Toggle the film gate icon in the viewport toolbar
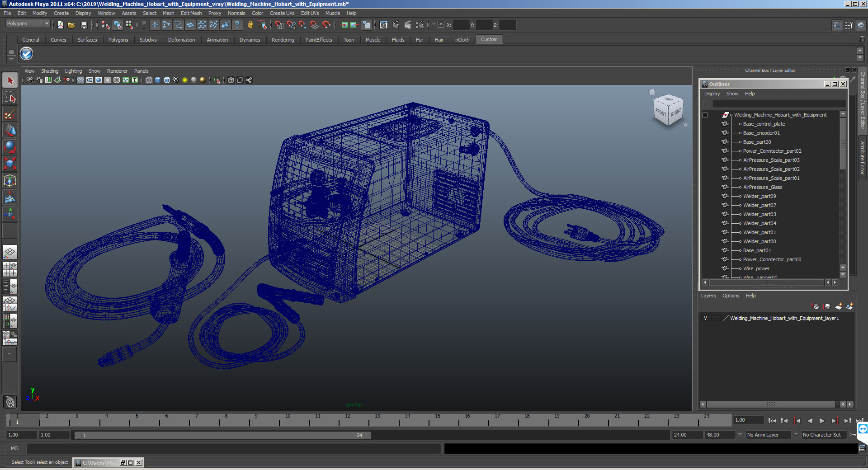Screen dimensions: 868x470 click(x=90, y=80)
